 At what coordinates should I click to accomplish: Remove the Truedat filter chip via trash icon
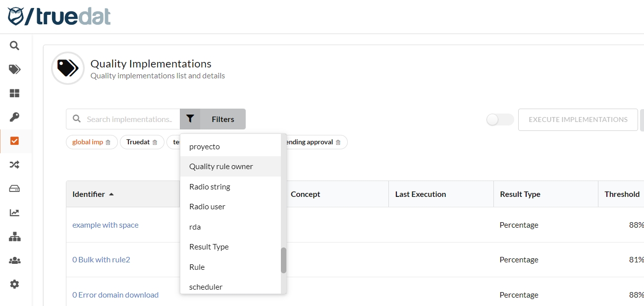click(x=155, y=142)
